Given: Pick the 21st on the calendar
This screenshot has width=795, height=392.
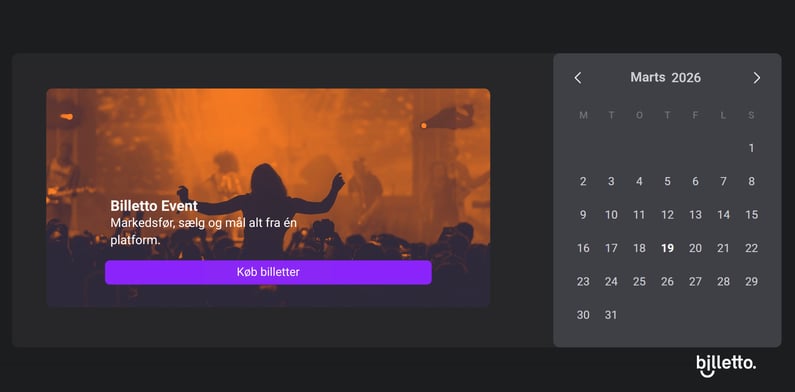Looking at the screenshot, I should click(724, 248).
